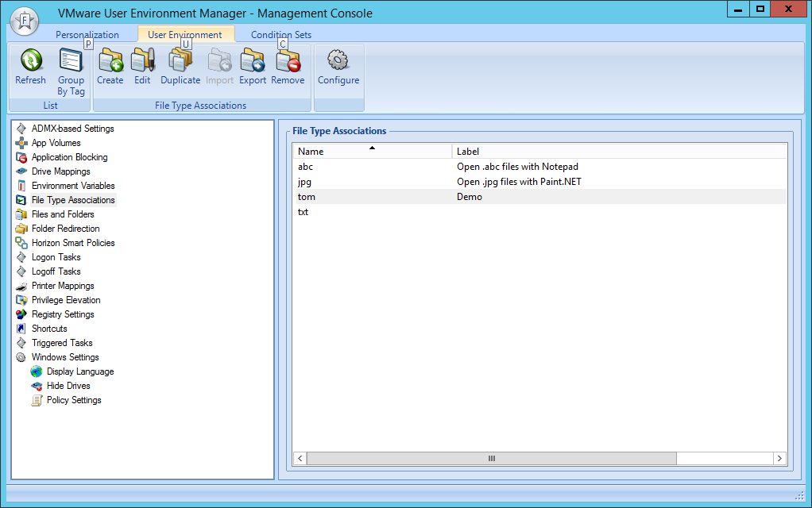This screenshot has height=508, width=812.
Task: Duplicate the selected file type association
Action: (180, 61)
